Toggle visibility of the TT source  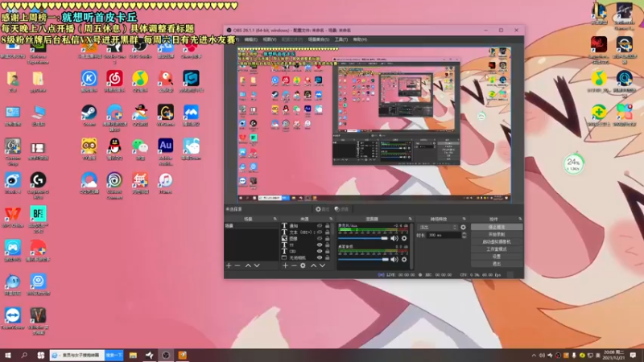pos(319,245)
